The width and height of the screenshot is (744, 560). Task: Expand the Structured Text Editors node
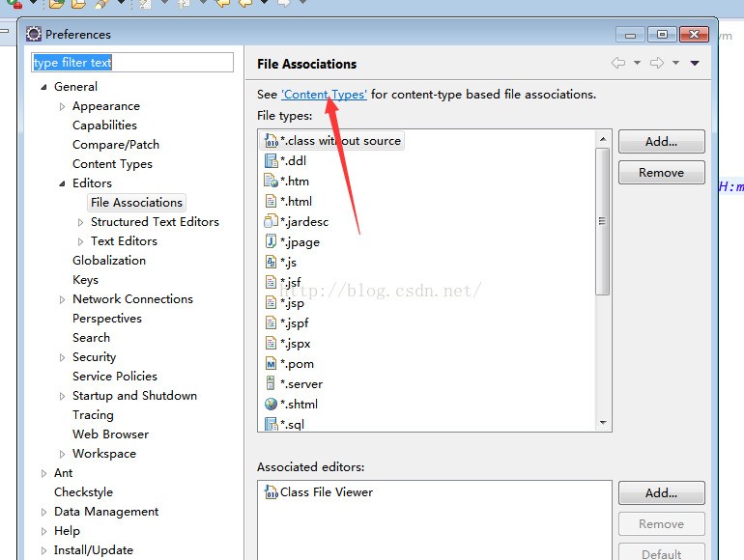[81, 222]
